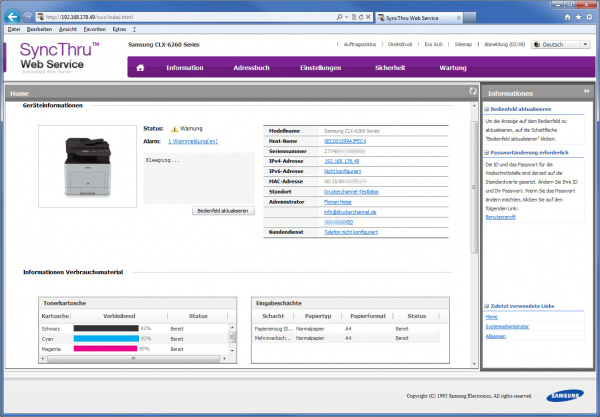The height and width of the screenshot is (417, 600).
Task: Open the Wartung tab
Action: [453, 68]
